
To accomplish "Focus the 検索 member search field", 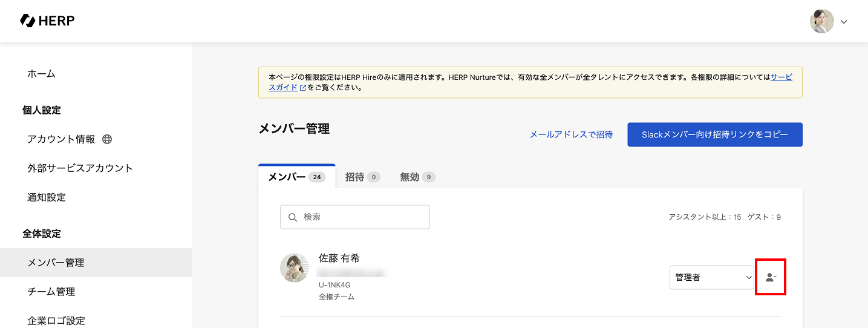I will pyautogui.click(x=363, y=217).
